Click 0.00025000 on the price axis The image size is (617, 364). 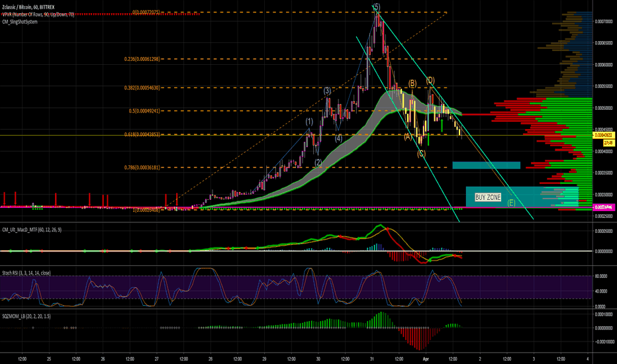pos(604,216)
